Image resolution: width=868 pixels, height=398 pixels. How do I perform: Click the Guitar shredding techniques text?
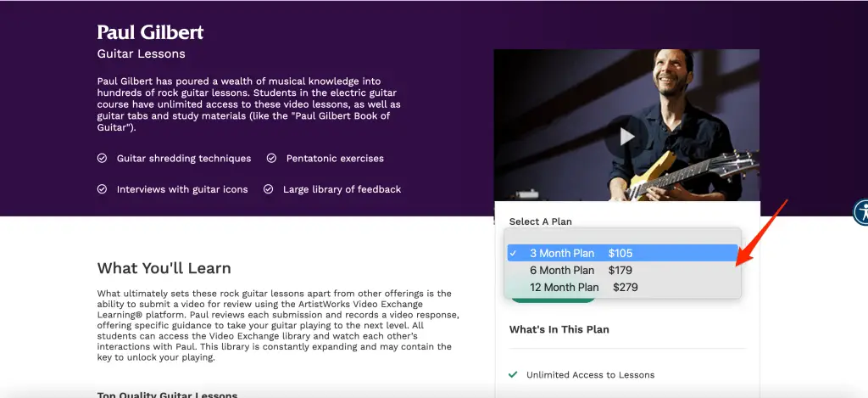(x=184, y=159)
